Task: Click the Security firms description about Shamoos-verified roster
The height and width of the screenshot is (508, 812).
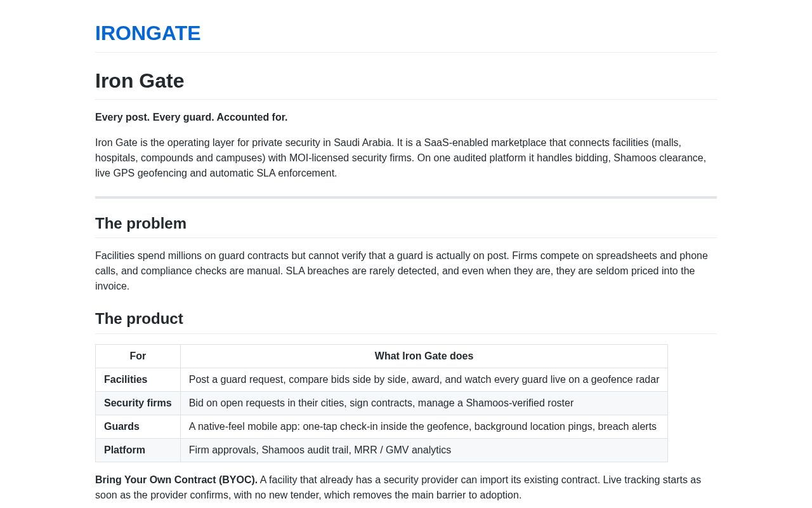Action: point(381,403)
